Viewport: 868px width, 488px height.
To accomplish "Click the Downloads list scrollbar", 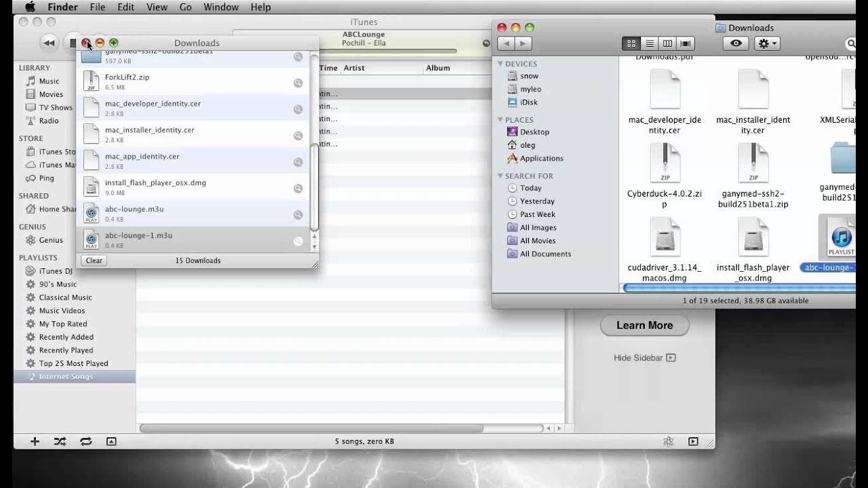I will 314,186.
